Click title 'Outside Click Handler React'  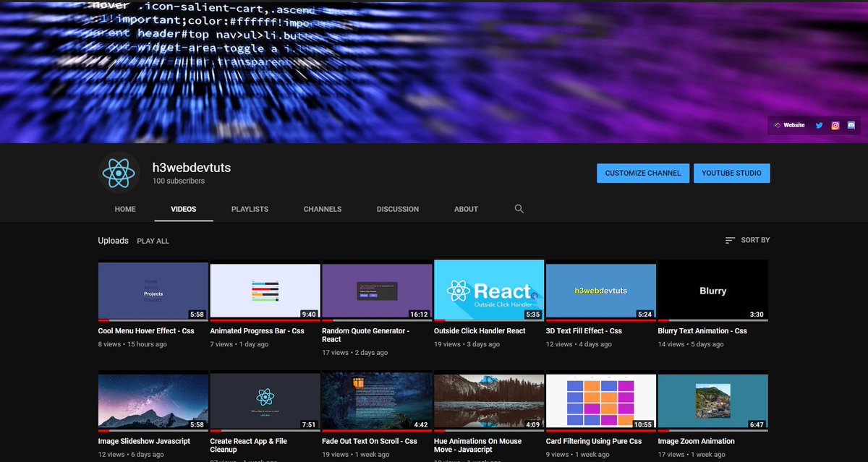point(480,331)
